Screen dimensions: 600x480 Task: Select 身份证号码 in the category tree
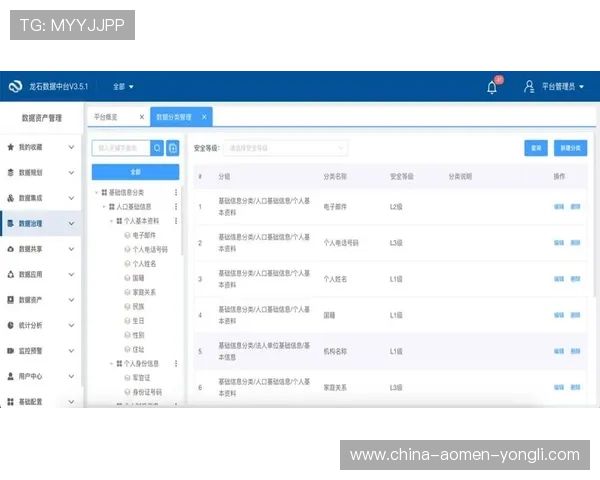click(147, 392)
